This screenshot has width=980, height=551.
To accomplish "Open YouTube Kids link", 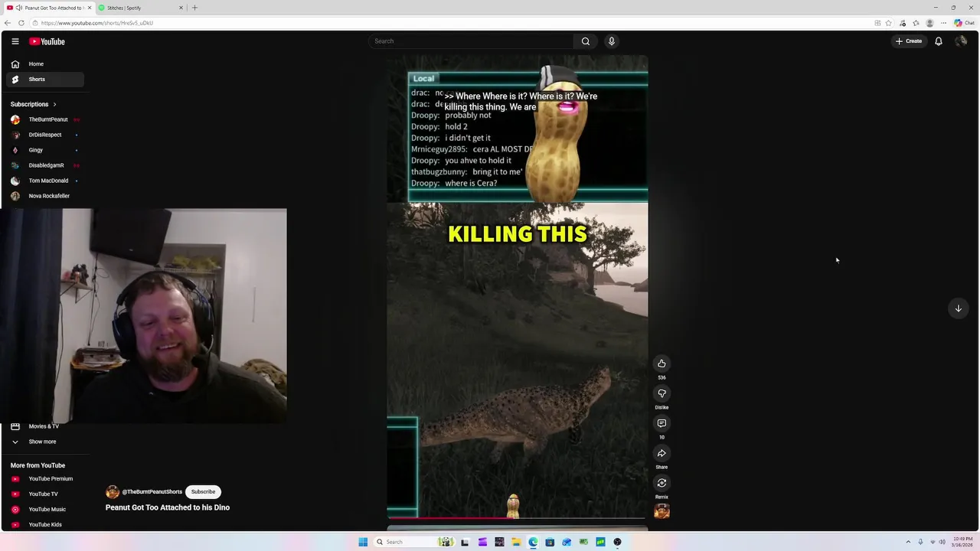I will pos(45,525).
